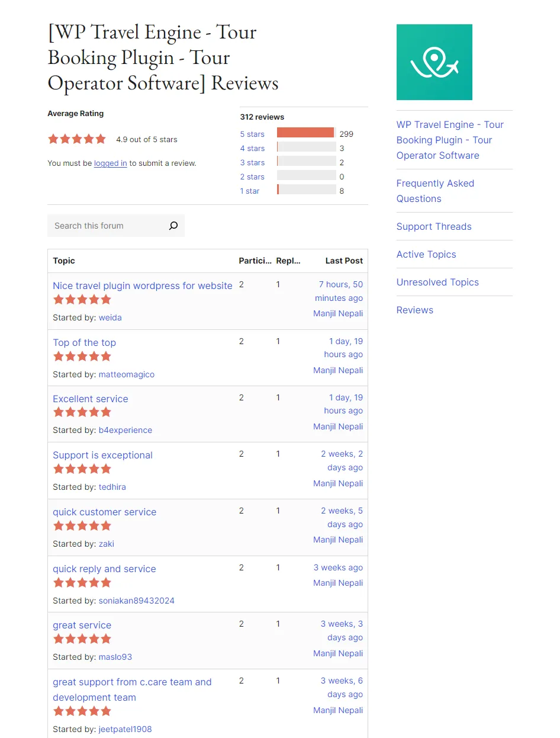
Task: View user maslo93's profile
Action: (115, 657)
